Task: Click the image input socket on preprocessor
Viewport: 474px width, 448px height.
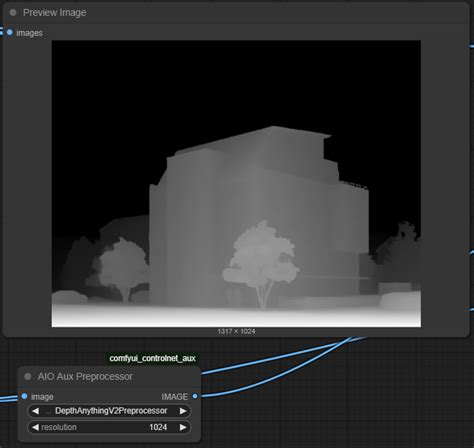Action: 24,396
